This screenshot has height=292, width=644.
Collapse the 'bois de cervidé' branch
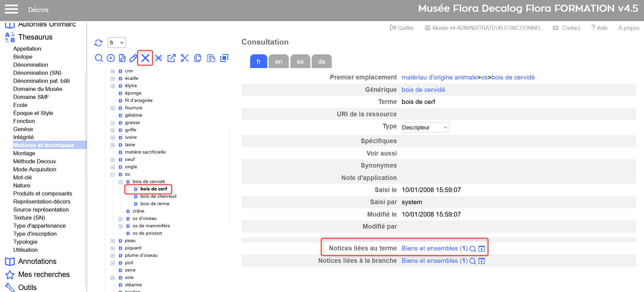click(x=120, y=182)
